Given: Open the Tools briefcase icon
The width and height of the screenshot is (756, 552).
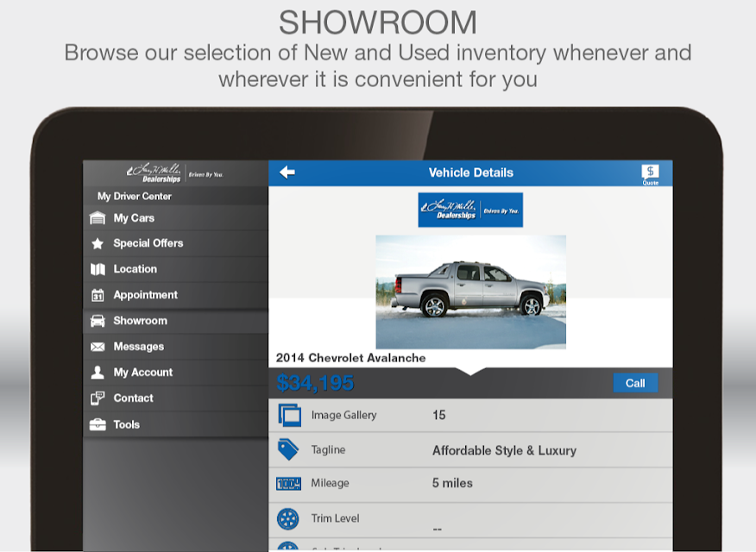Looking at the screenshot, I should click(x=98, y=424).
